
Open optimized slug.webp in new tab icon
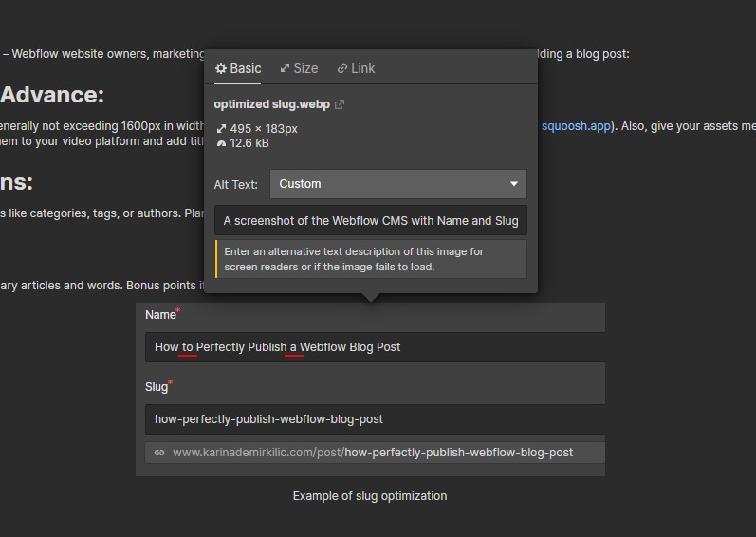(340, 104)
